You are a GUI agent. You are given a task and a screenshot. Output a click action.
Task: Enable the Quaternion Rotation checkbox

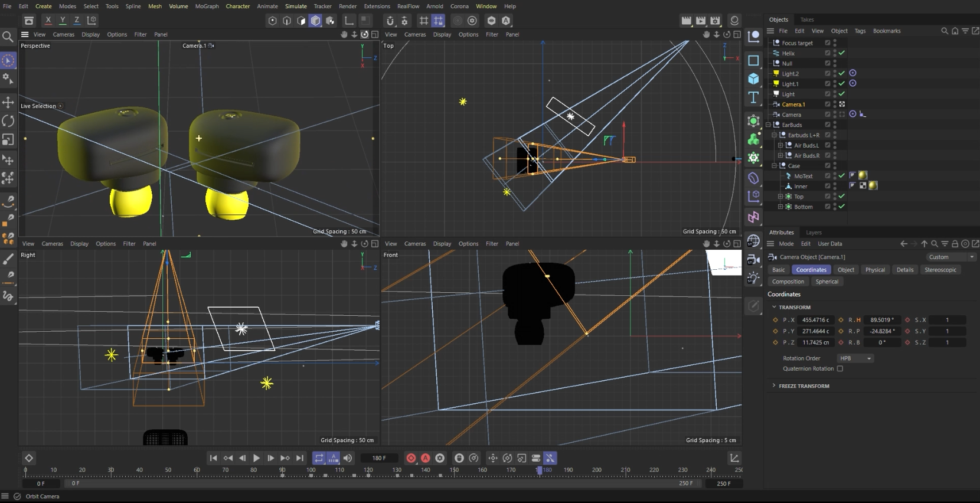click(839, 369)
